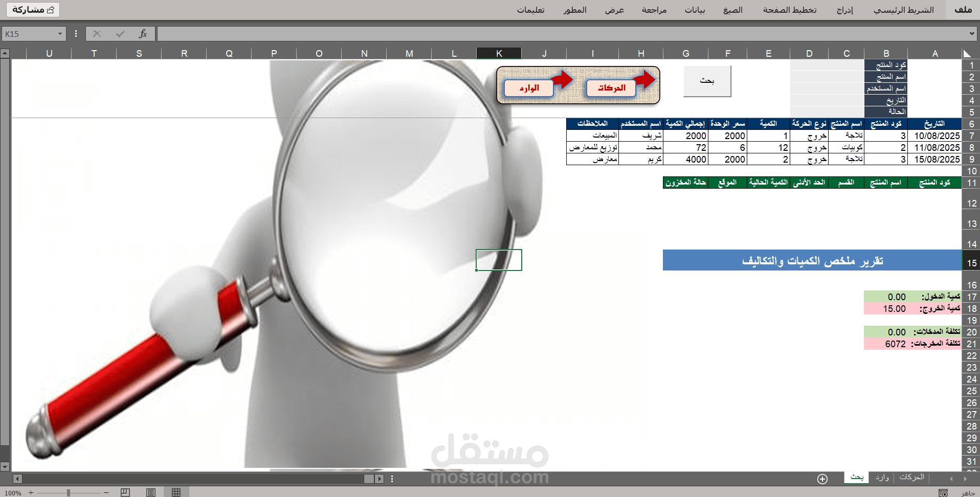The image size is (980, 497).
Task: Click the total cell 4000
Action: tap(686, 160)
